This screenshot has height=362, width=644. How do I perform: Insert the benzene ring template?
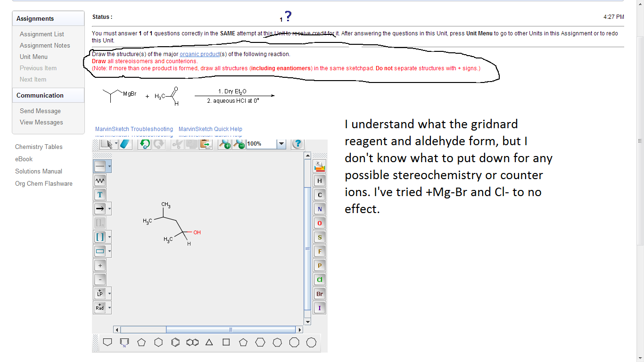(175, 343)
